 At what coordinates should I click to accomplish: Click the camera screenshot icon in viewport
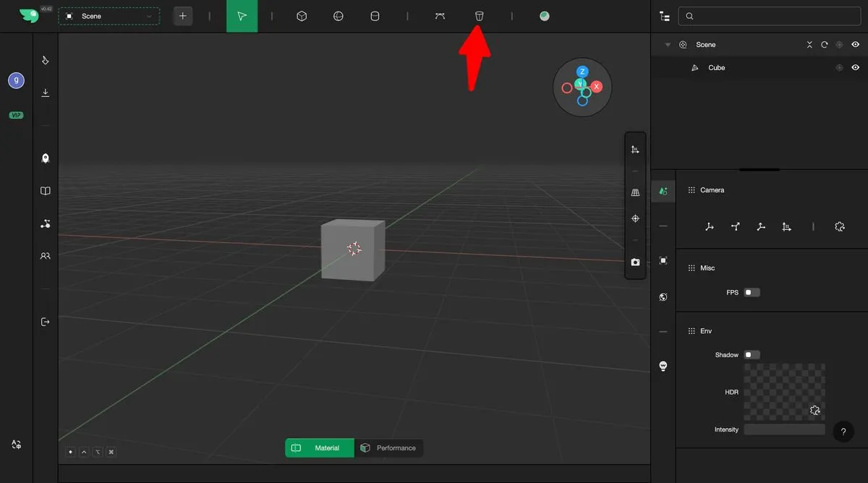635,262
